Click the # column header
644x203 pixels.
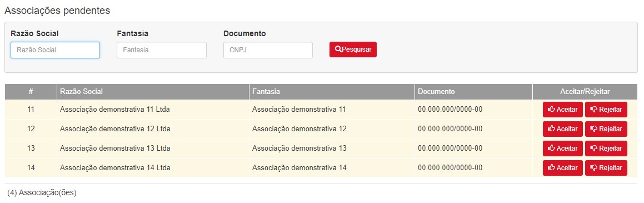click(31, 92)
